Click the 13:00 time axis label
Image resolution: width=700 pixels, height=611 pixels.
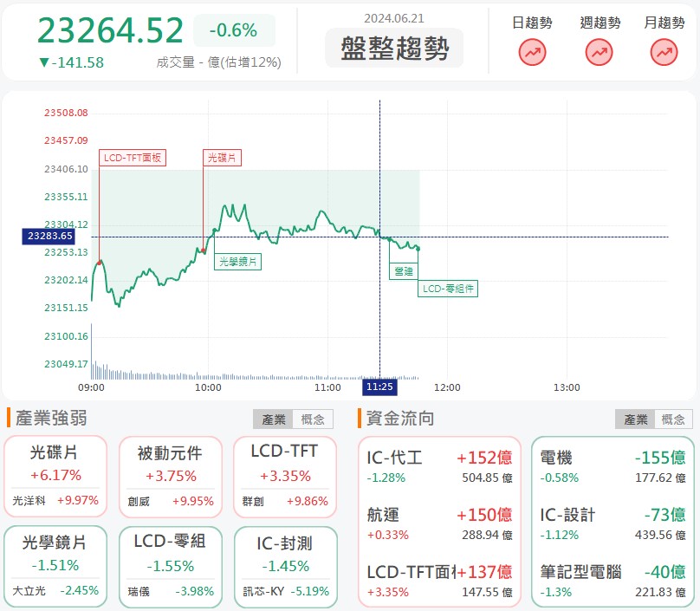coord(567,387)
